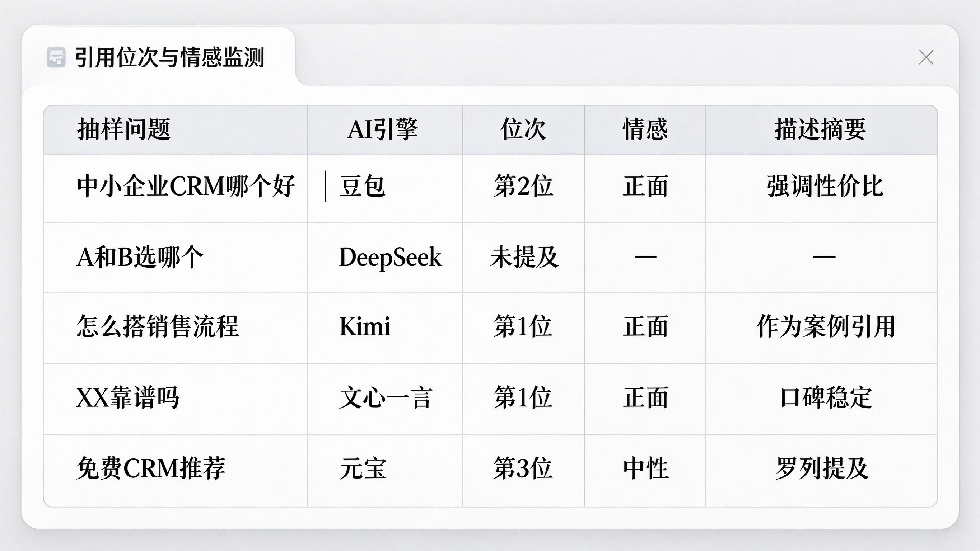The width and height of the screenshot is (980, 551).
Task: Click the 描述摘要 column header
Action: (x=821, y=129)
